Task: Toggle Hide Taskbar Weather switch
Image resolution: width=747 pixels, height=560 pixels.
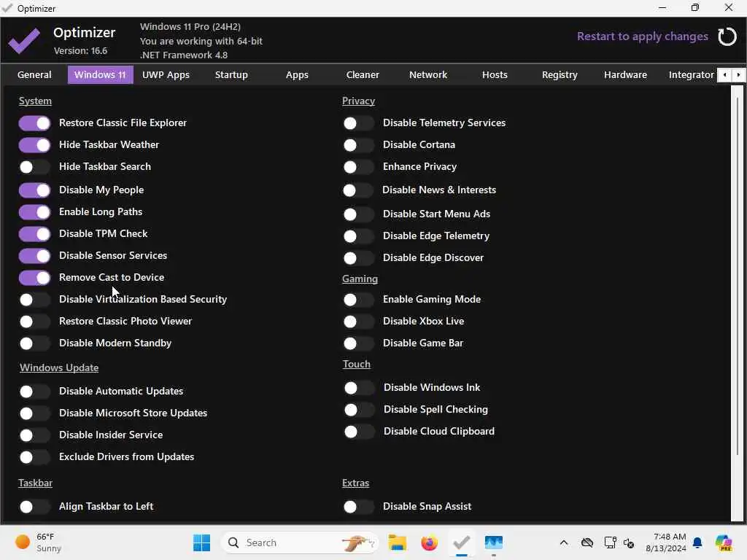Action: (x=34, y=145)
